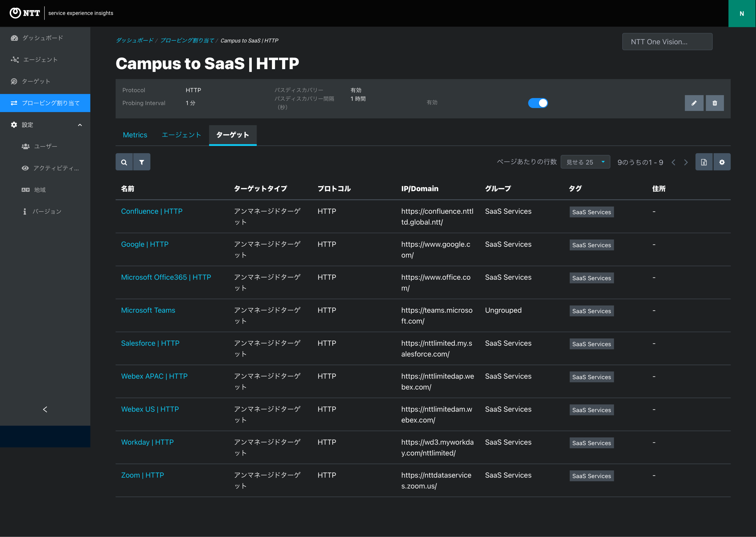
Task: Click the Ungrouped group cell
Action: click(x=503, y=310)
